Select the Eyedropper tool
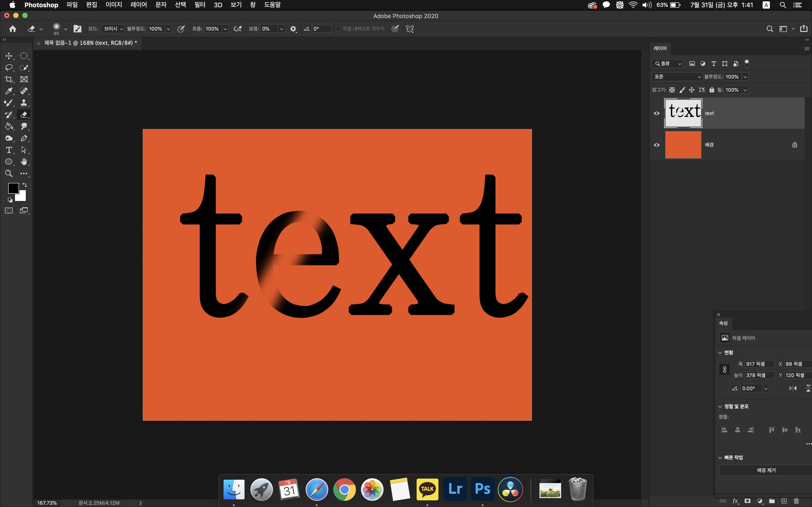The height and width of the screenshot is (507, 812). (x=9, y=91)
